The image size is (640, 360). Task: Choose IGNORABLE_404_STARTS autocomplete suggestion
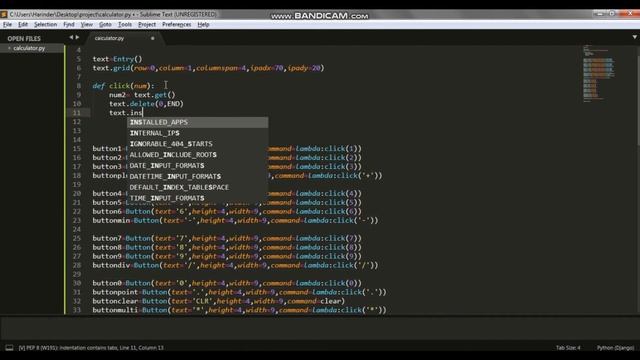click(x=198, y=144)
